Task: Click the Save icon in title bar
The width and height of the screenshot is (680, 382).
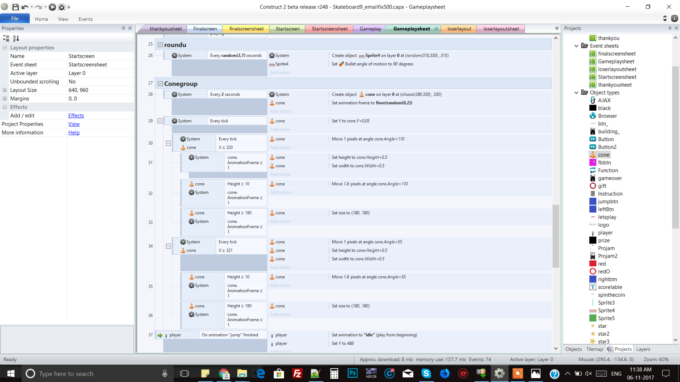Action: [16, 7]
